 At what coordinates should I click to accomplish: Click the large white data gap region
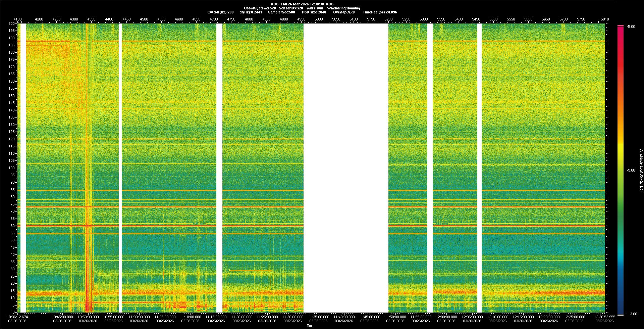pyautogui.click(x=346, y=168)
